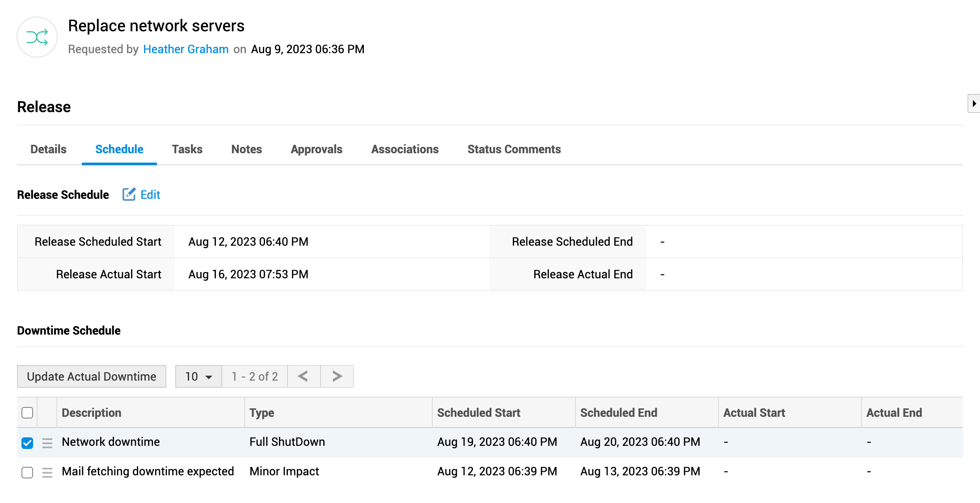
Task: Click the Minor Impact type cell
Action: click(x=284, y=471)
